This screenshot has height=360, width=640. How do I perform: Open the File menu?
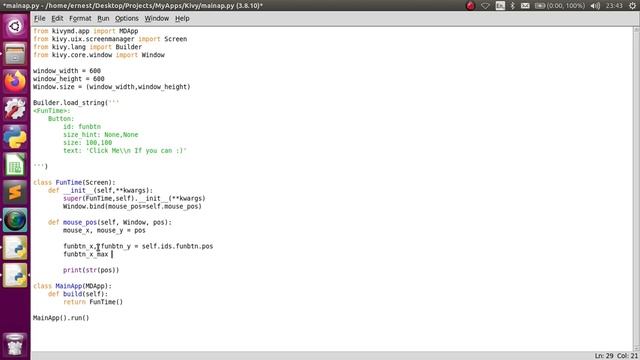[40, 18]
